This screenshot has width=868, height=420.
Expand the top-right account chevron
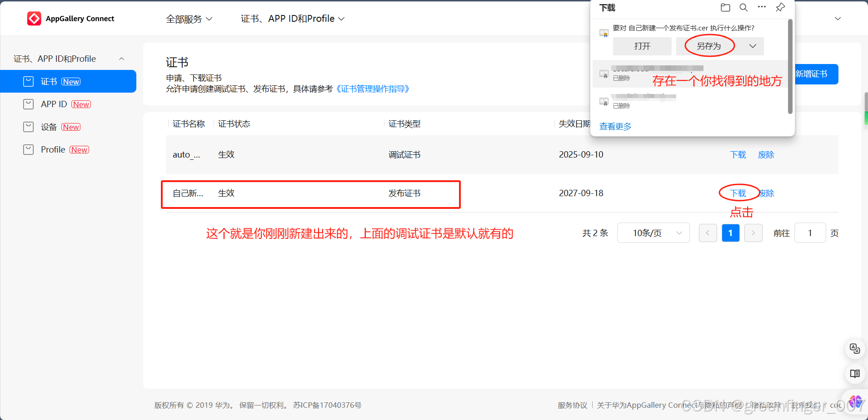[838, 19]
